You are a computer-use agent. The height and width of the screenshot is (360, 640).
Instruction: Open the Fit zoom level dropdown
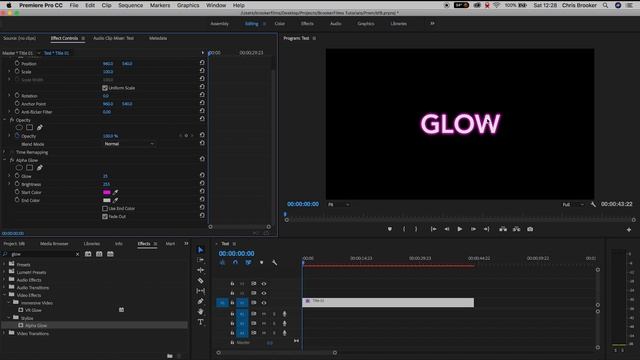point(339,204)
